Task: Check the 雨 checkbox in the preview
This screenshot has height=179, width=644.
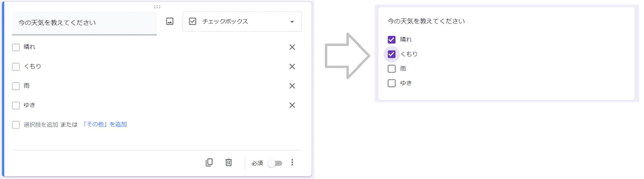Action: 391,69
